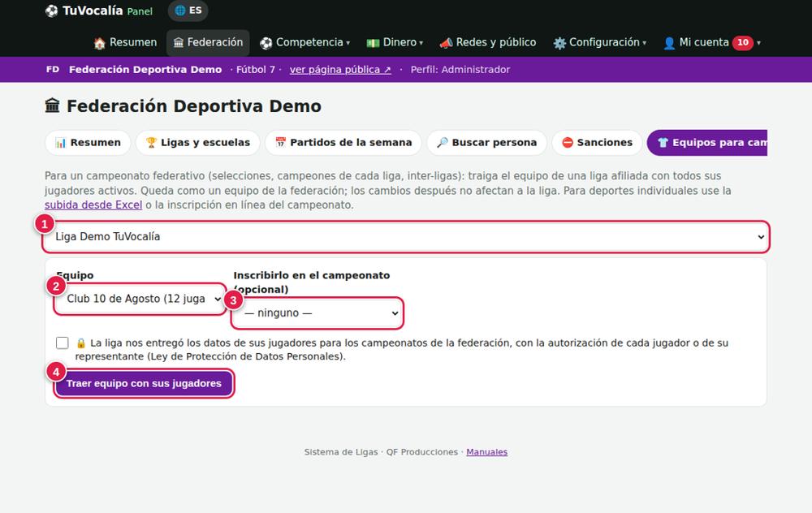Switch to the Ligas y escuelas tab
This screenshot has height=513, width=812.
click(x=198, y=142)
